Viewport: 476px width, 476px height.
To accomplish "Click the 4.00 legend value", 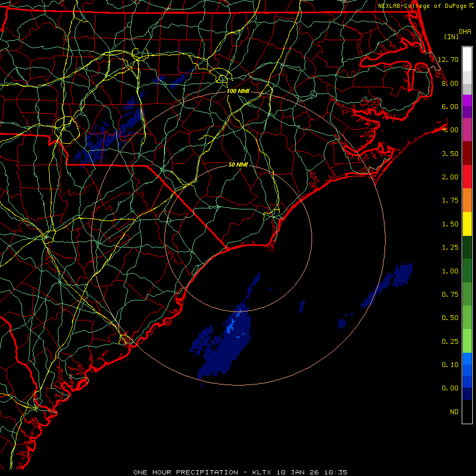I will (450, 130).
